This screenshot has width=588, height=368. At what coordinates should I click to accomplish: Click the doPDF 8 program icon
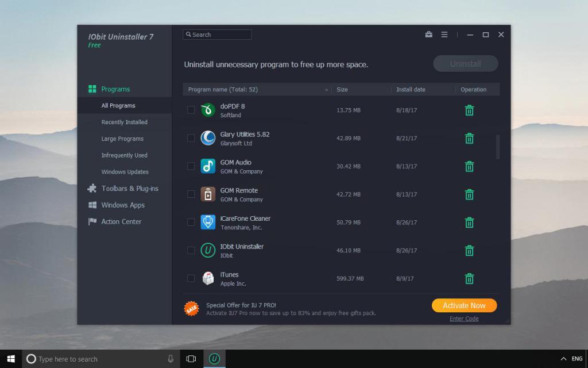click(x=208, y=110)
